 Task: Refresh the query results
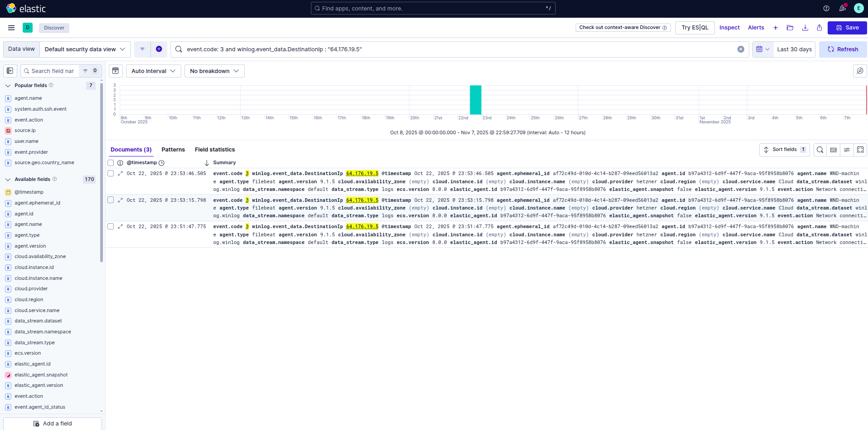(x=842, y=49)
